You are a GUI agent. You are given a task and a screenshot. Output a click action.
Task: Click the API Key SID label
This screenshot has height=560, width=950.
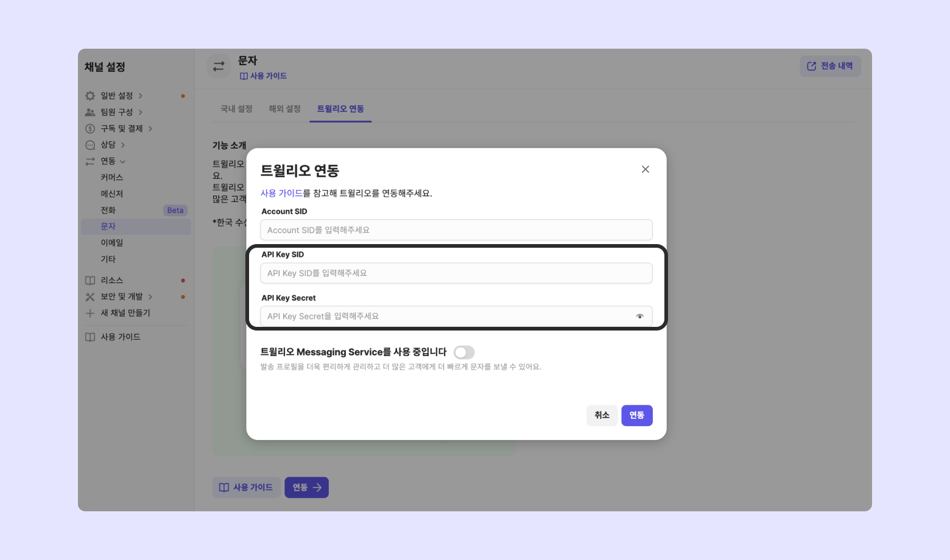(x=283, y=255)
